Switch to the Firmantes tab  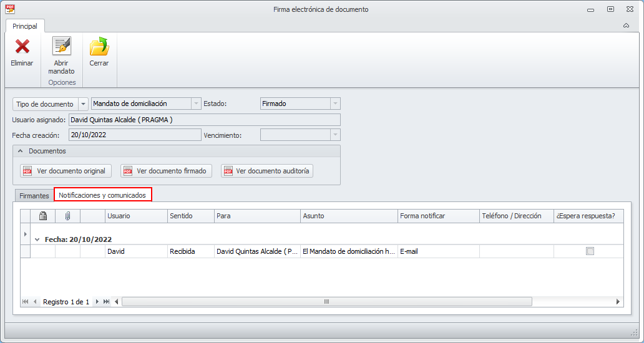click(x=34, y=196)
